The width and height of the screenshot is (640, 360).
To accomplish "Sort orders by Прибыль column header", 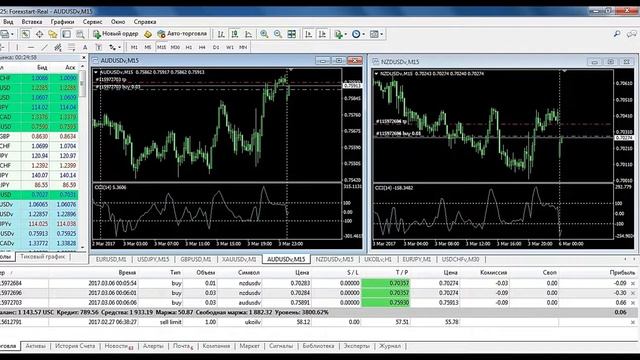I will click(622, 272).
